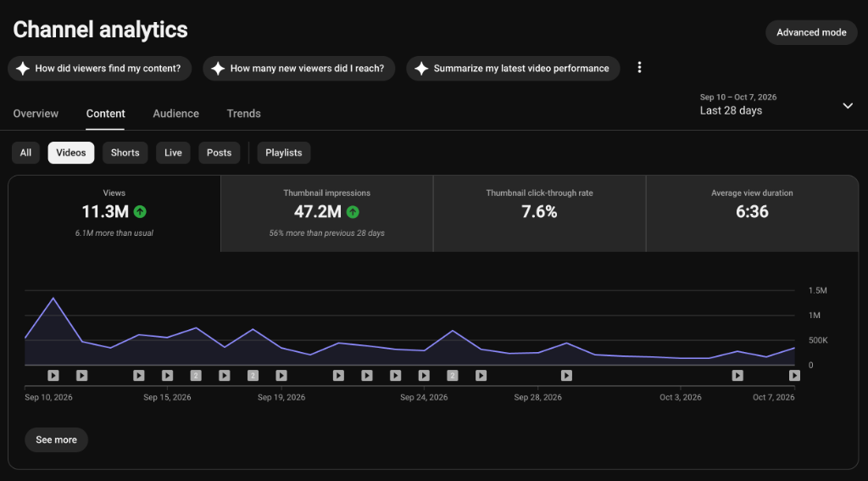
Task: Click the Advanced mode button
Action: [x=811, y=33]
